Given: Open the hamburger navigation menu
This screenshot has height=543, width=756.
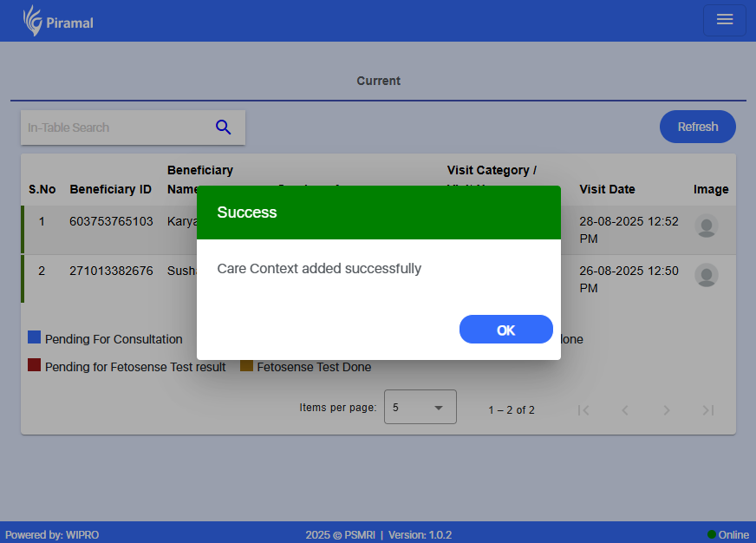Looking at the screenshot, I should (725, 20).
